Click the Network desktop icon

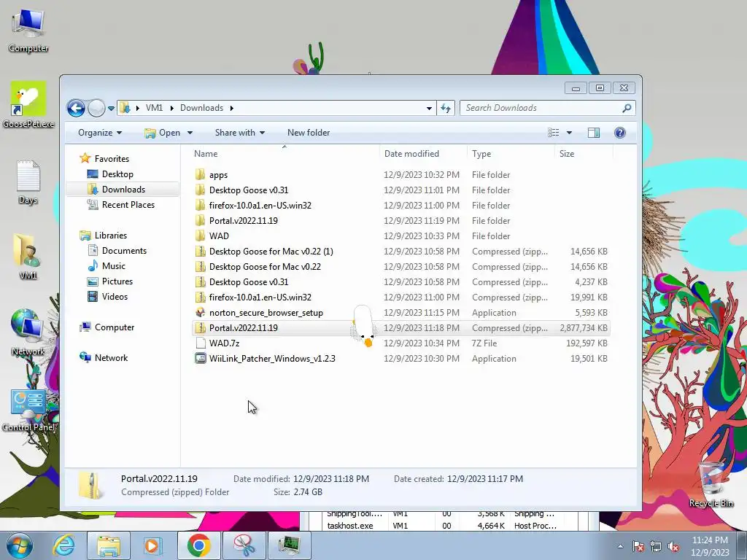[28, 332]
